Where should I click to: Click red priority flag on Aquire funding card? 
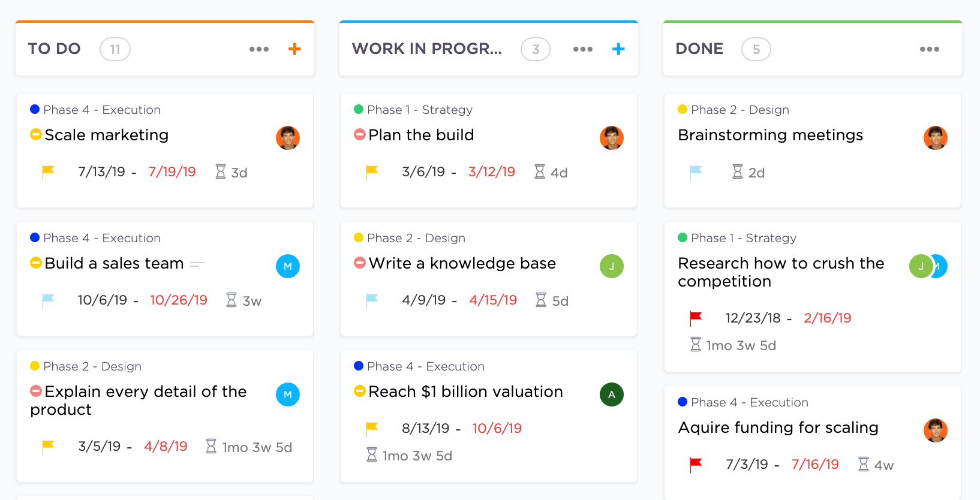pos(696,465)
